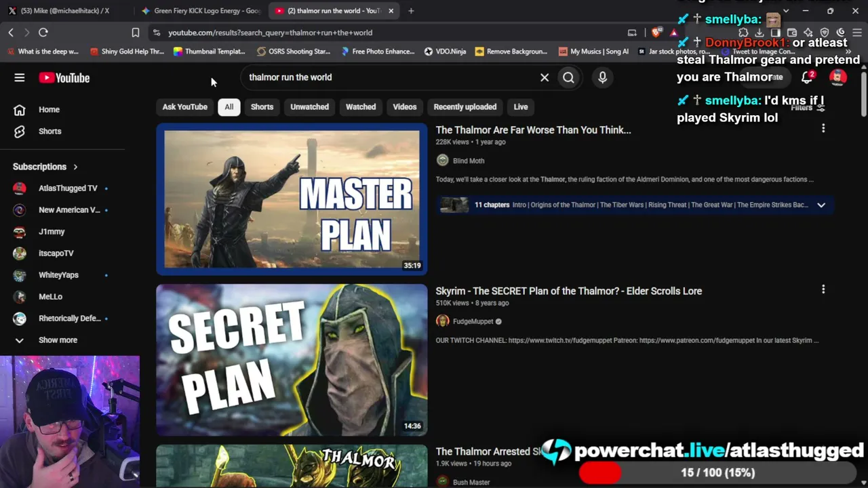
Task: Open options menu for Thalmor Are Far Worse video
Action: 823,128
